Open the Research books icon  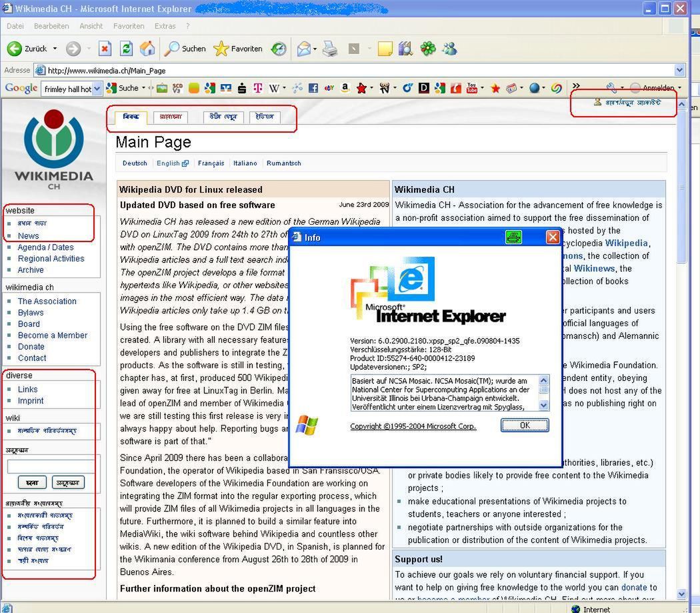[x=405, y=49]
